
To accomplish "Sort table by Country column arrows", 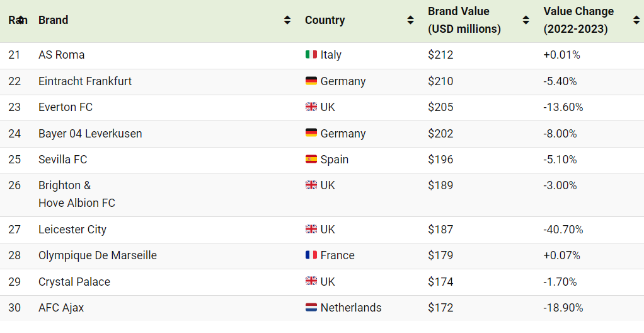I will [410, 20].
